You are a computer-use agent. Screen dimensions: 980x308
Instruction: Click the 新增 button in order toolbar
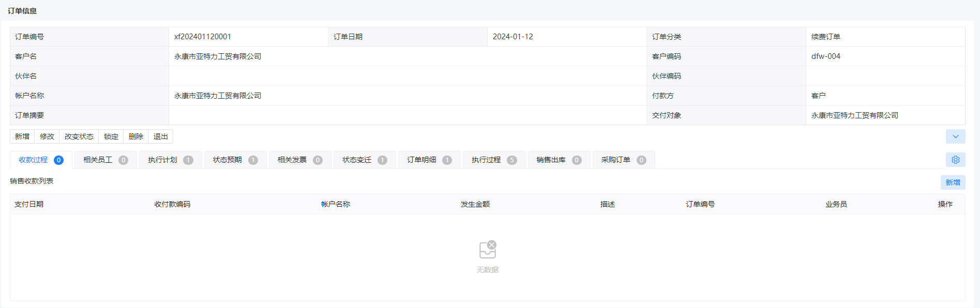coord(22,136)
